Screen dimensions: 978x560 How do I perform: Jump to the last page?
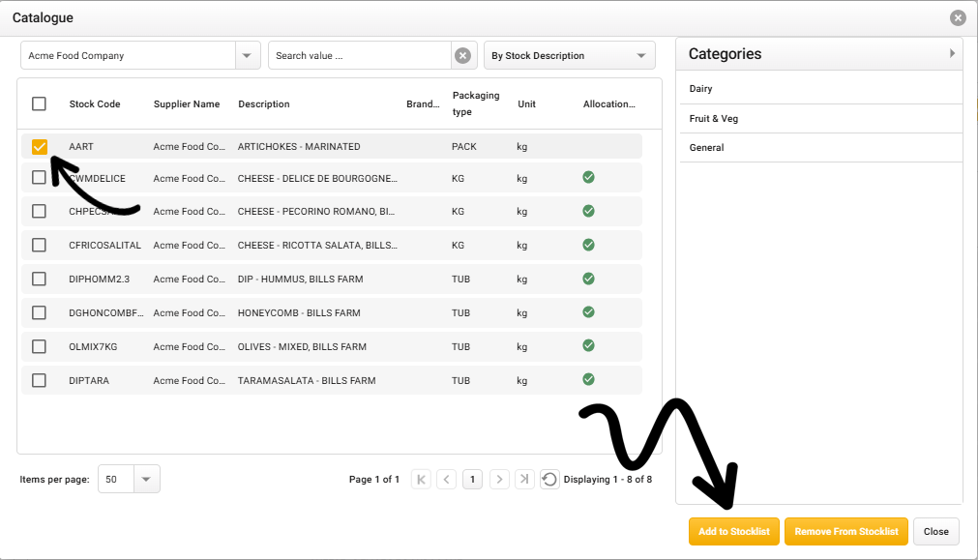(524, 479)
